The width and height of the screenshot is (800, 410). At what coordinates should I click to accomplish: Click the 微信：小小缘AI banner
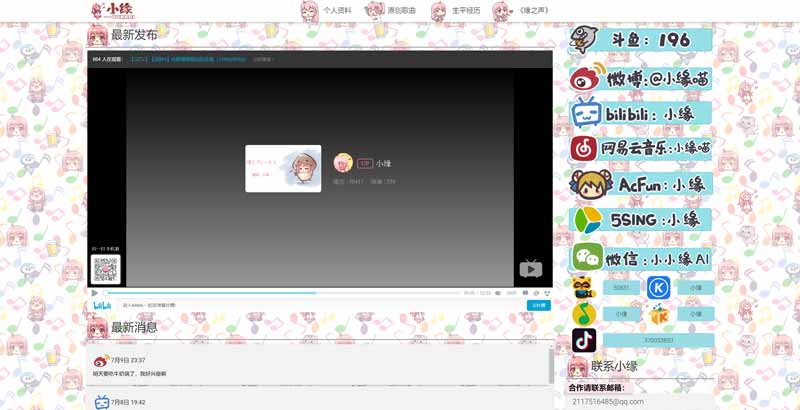[641, 257]
